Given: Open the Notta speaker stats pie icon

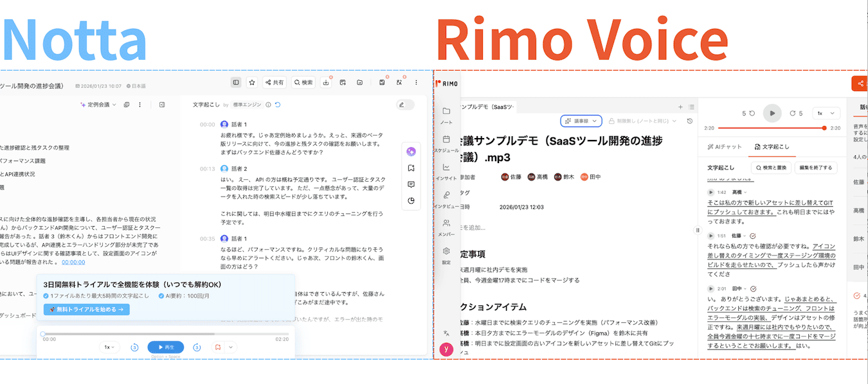Looking at the screenshot, I should [x=411, y=200].
